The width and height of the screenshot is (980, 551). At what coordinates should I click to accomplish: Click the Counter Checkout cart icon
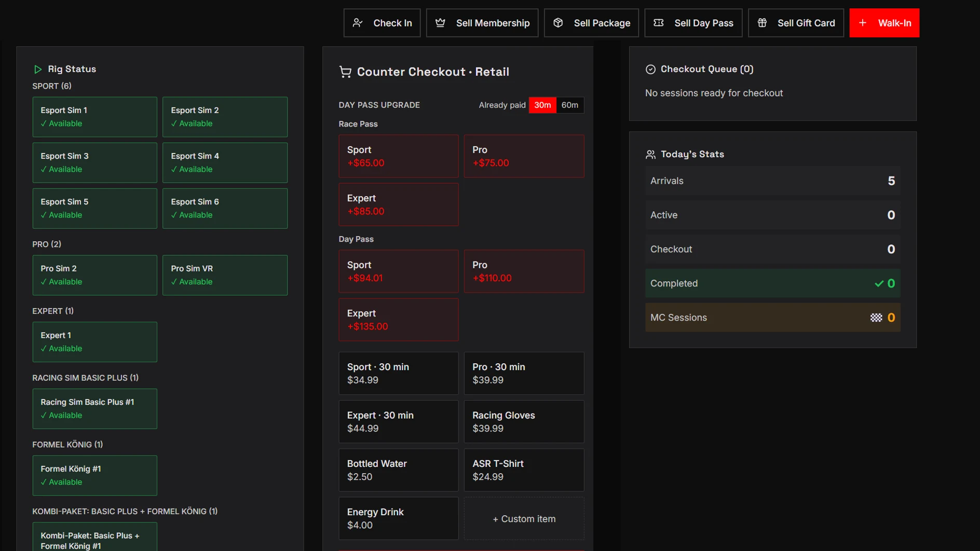345,72
